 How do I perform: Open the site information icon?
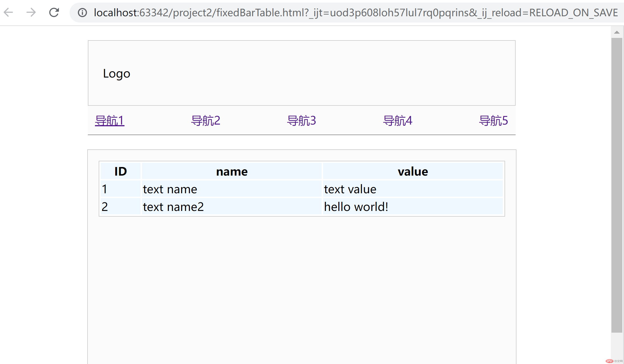click(x=82, y=13)
